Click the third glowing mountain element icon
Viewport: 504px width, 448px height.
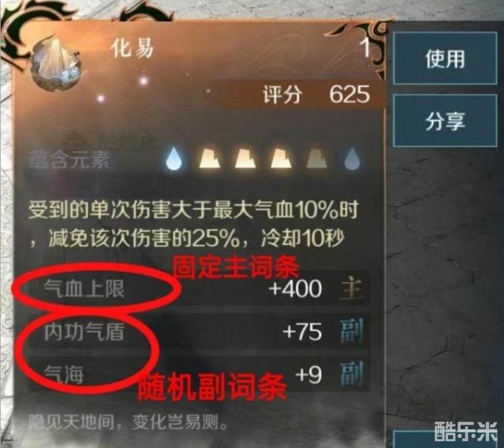pyautogui.click(x=281, y=159)
